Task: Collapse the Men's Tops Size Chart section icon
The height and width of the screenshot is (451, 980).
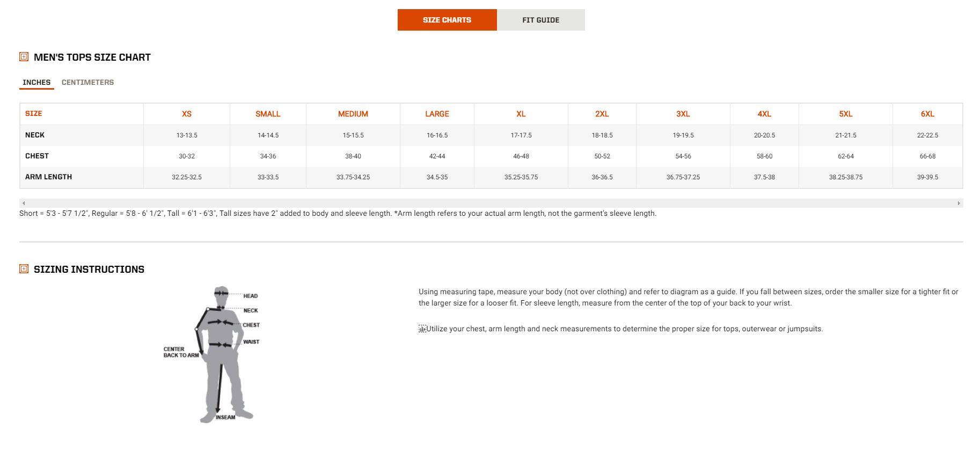Action: pos(24,56)
